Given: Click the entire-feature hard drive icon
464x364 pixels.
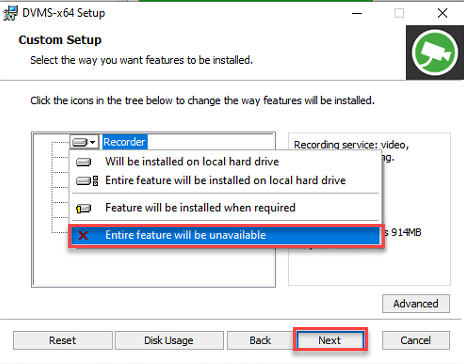Looking at the screenshot, I should tap(87, 181).
